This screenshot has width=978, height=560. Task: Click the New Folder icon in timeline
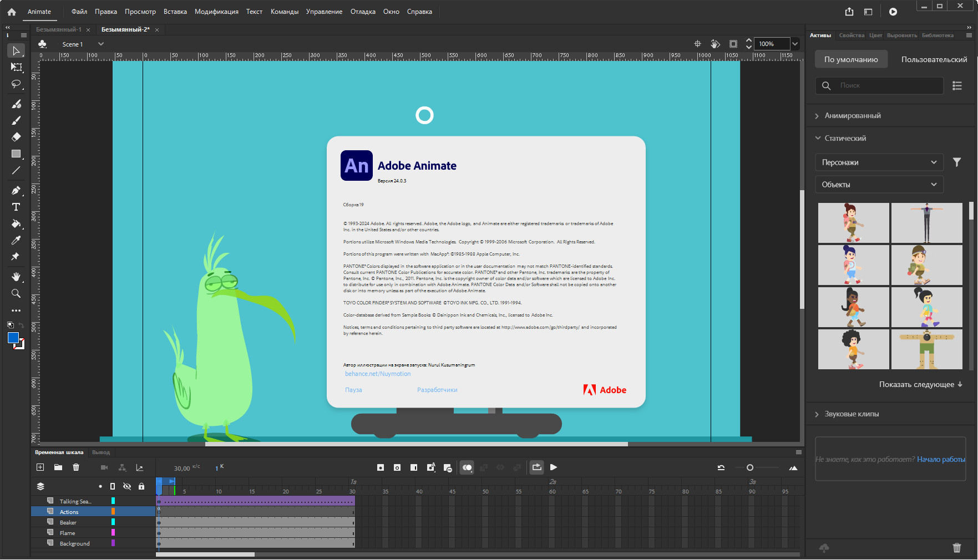[x=58, y=467]
